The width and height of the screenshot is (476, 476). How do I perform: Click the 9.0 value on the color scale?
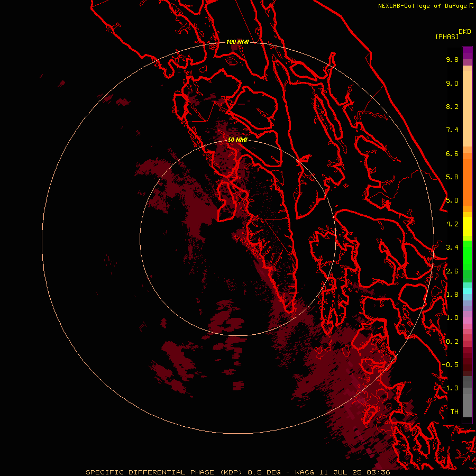(452, 83)
